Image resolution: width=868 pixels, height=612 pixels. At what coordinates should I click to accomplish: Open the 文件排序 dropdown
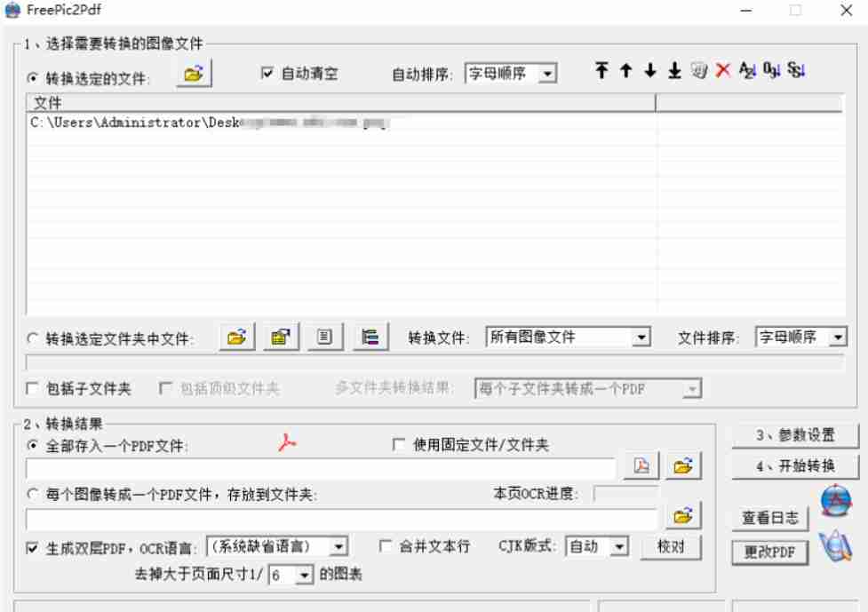click(x=801, y=337)
